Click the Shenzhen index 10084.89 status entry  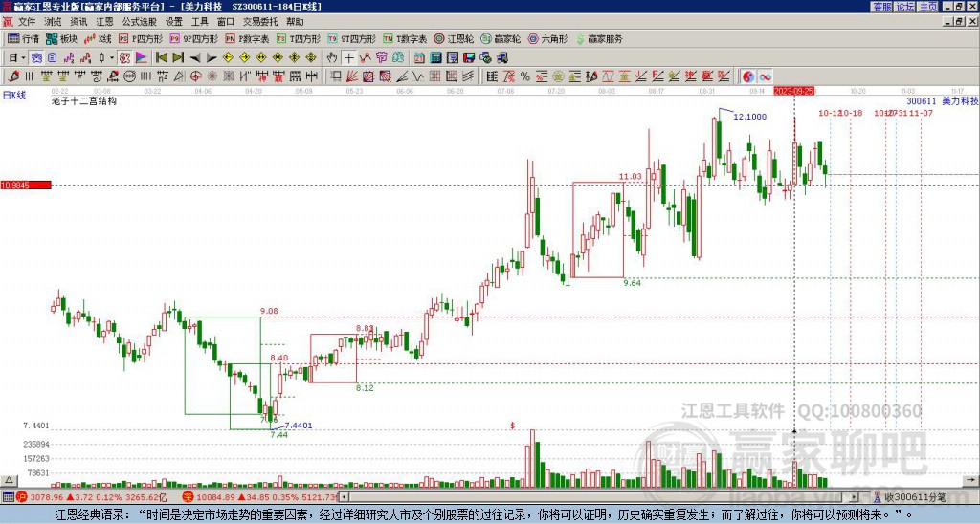[x=261, y=497]
